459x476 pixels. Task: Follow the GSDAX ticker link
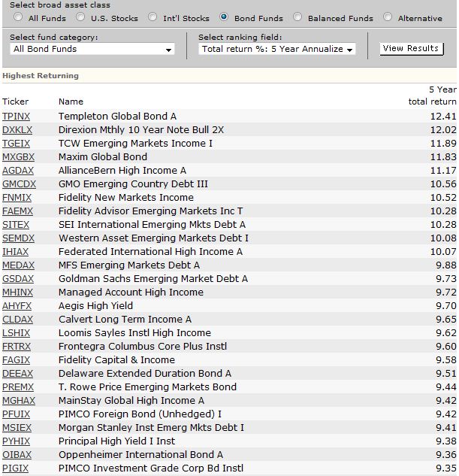pos(18,279)
